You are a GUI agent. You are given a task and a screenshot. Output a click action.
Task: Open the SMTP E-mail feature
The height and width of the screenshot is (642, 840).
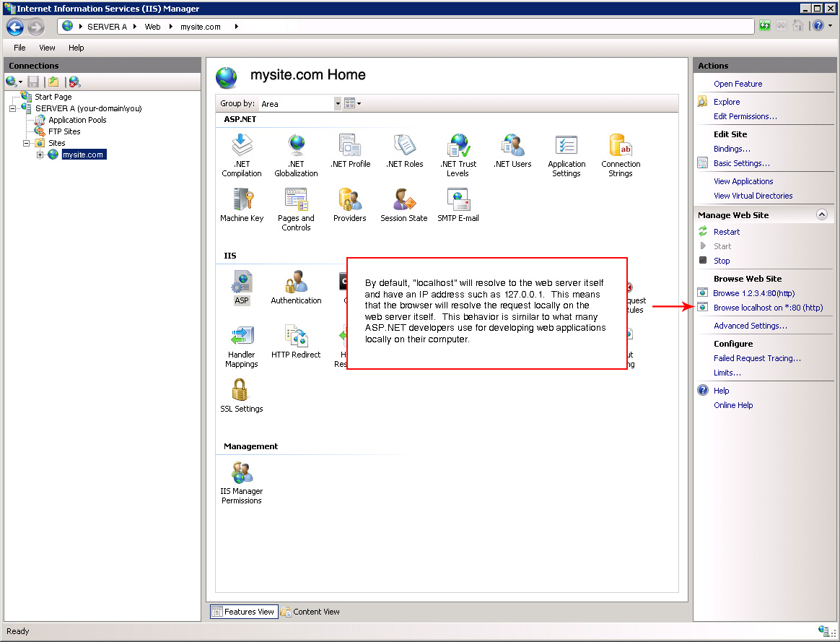458,204
